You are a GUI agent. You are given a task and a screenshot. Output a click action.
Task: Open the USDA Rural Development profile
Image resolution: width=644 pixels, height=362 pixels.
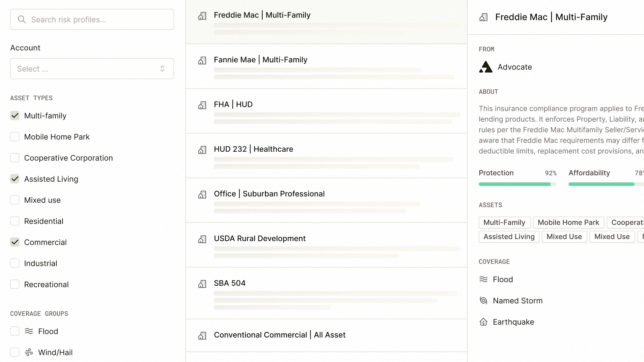(x=326, y=245)
